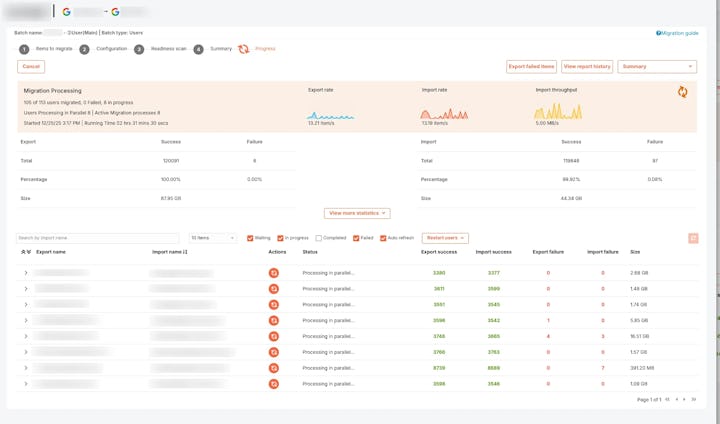720x424 pixels.
Task: Expand the first user row
Action: tap(26, 273)
